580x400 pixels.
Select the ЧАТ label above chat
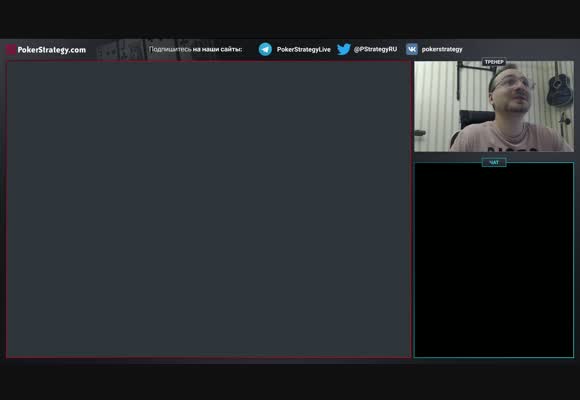[494, 162]
